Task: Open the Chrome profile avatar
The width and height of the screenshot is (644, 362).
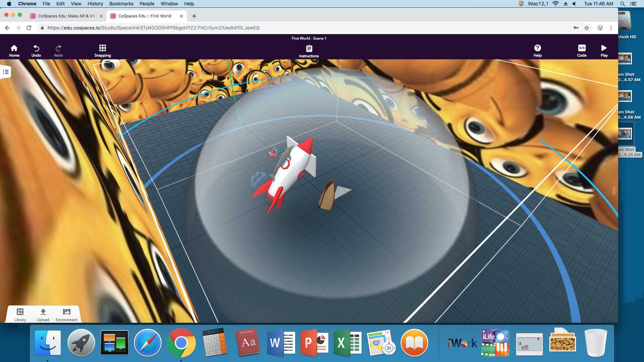Action: [600, 28]
